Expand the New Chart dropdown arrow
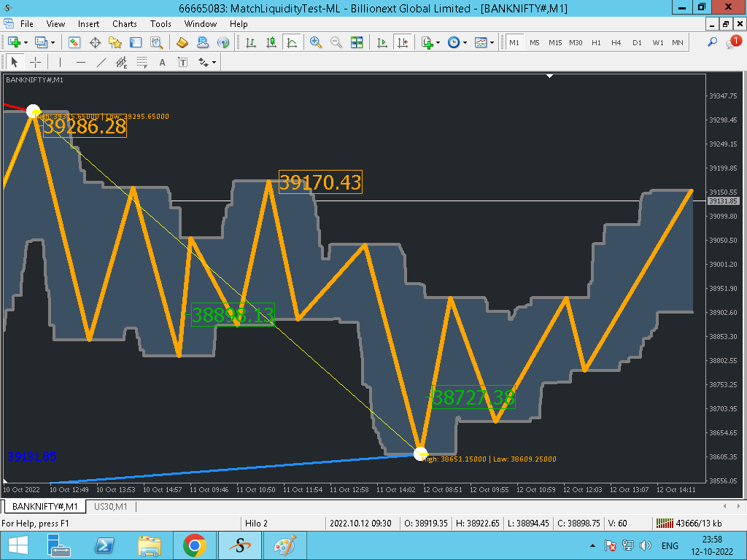Image resolution: width=747 pixels, height=560 pixels. pyautogui.click(x=26, y=42)
